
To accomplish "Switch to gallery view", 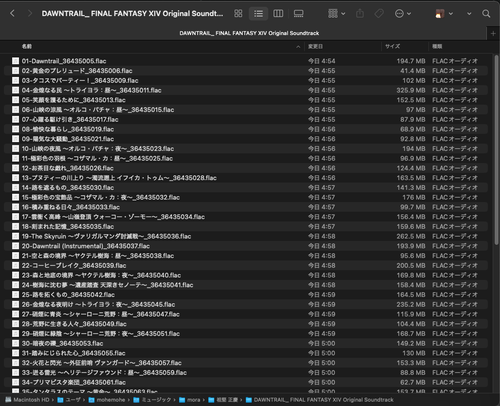I will coord(298,13).
